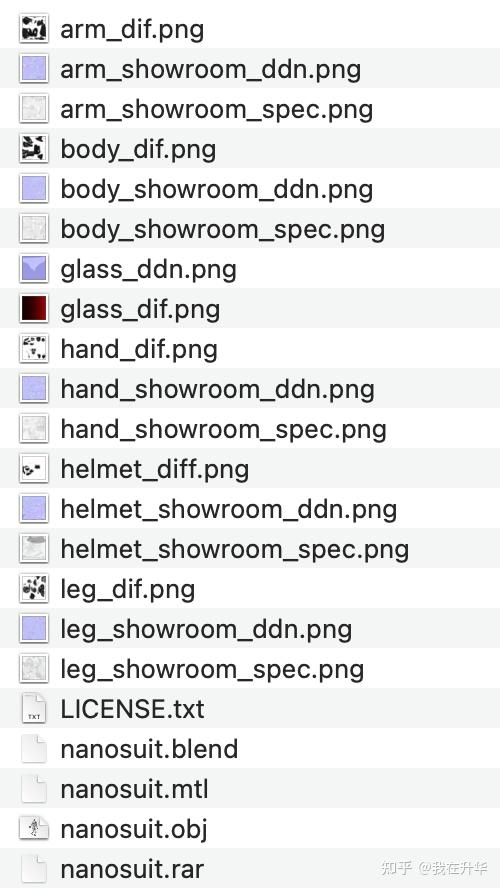
Task: Select the body_dif.png thumbnail icon
Action: pyautogui.click(x=33, y=149)
